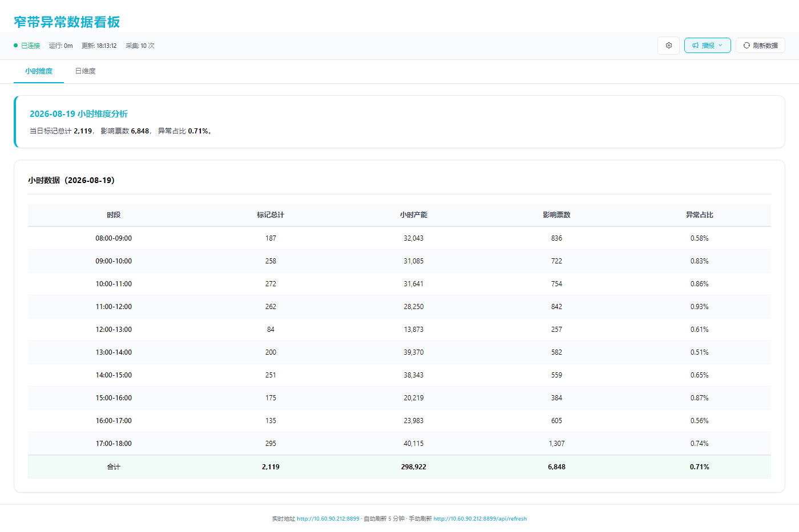Click marked total 251 in 14:00-15:00 row

pos(271,375)
